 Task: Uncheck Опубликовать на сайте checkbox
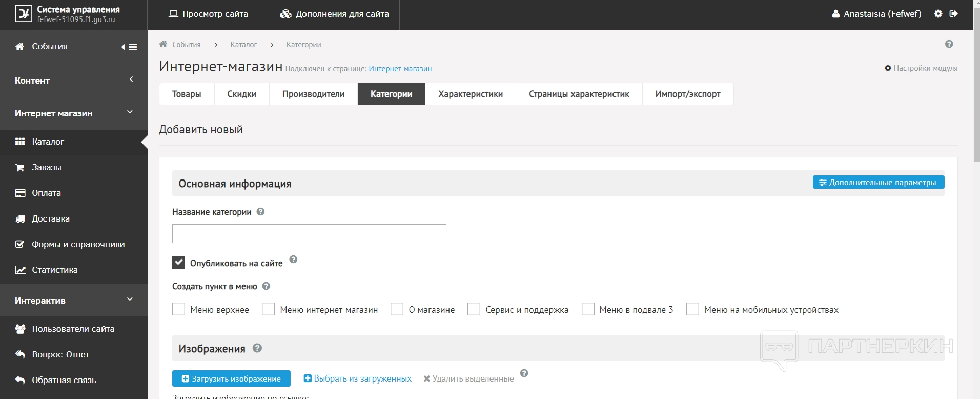pyautogui.click(x=178, y=263)
